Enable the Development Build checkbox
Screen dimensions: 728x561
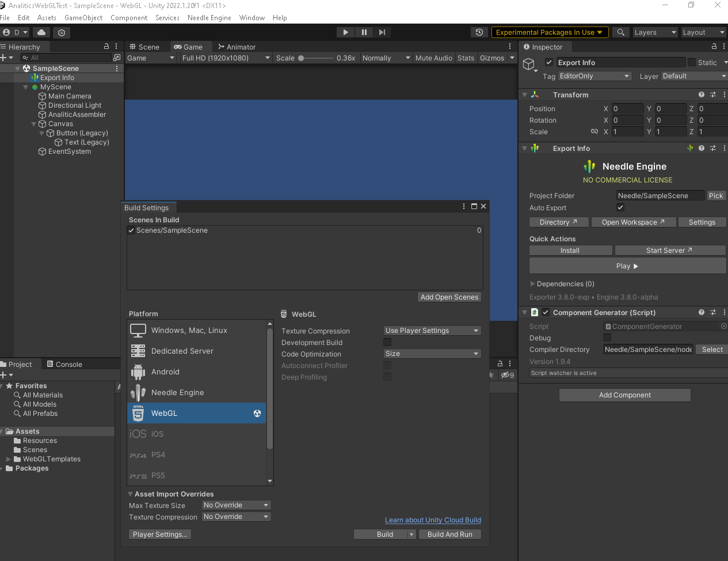tap(387, 342)
